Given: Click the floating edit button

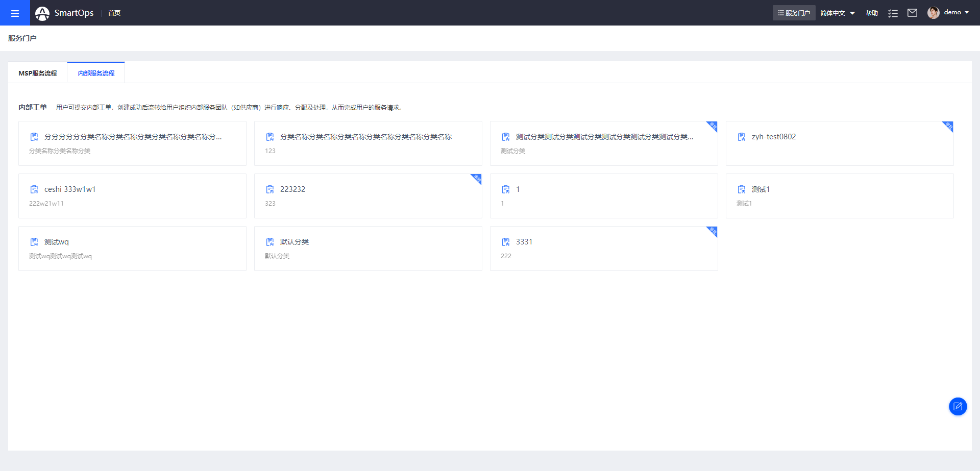Looking at the screenshot, I should [958, 406].
